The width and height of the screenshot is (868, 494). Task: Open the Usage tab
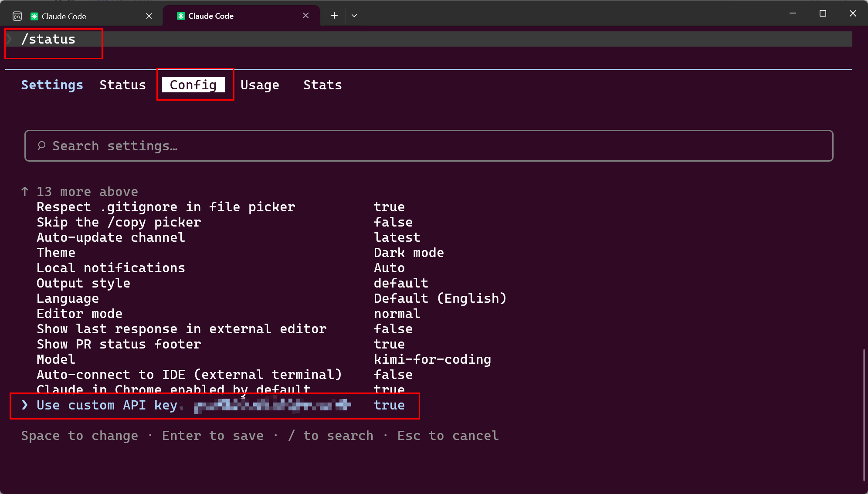tap(260, 85)
